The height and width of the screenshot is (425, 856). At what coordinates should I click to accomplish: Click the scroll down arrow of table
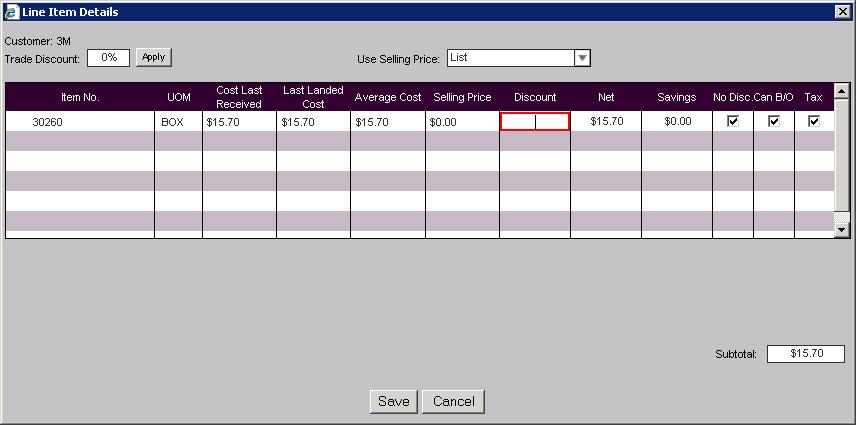[x=841, y=229]
